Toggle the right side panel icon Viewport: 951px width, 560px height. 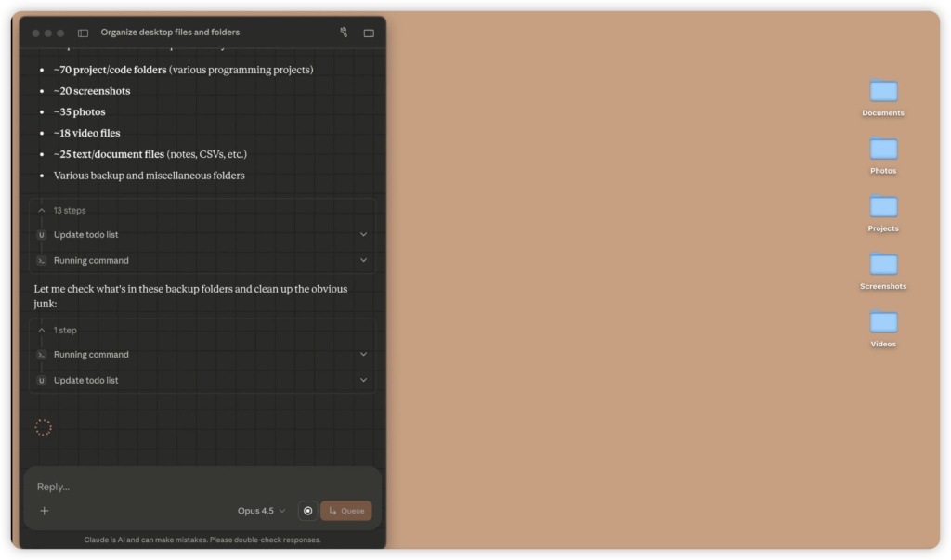point(369,33)
